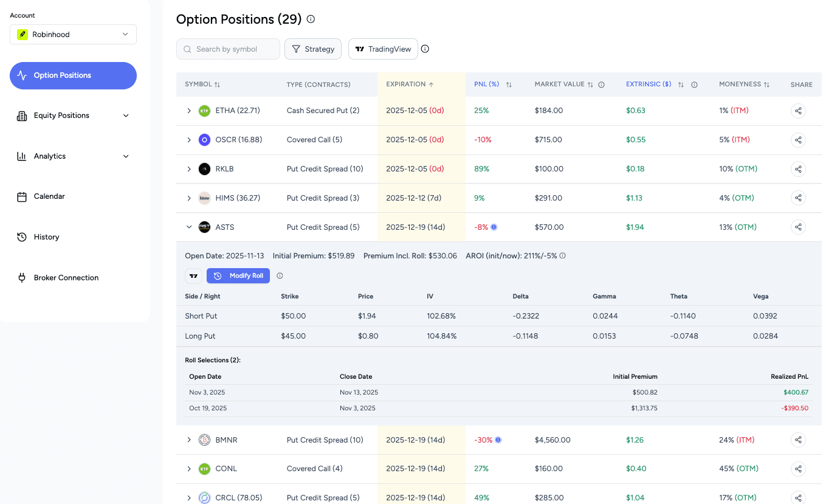Viewport: 823px width, 504px height.
Task: Share the ETHA position via its share icon
Action: (x=798, y=111)
